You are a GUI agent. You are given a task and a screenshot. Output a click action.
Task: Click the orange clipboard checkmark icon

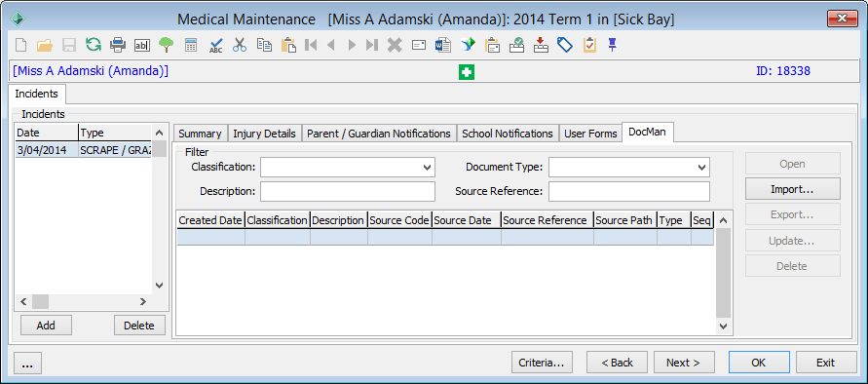tap(589, 46)
